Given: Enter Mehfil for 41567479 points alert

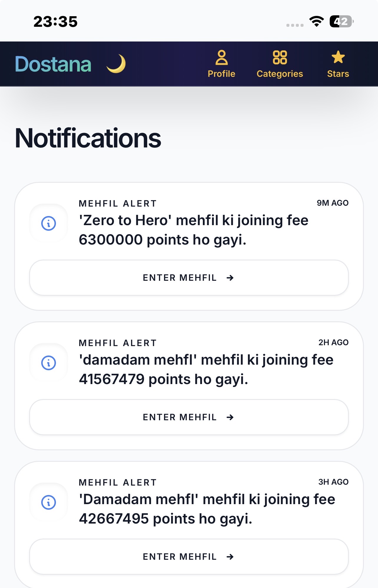Looking at the screenshot, I should pyautogui.click(x=189, y=417).
